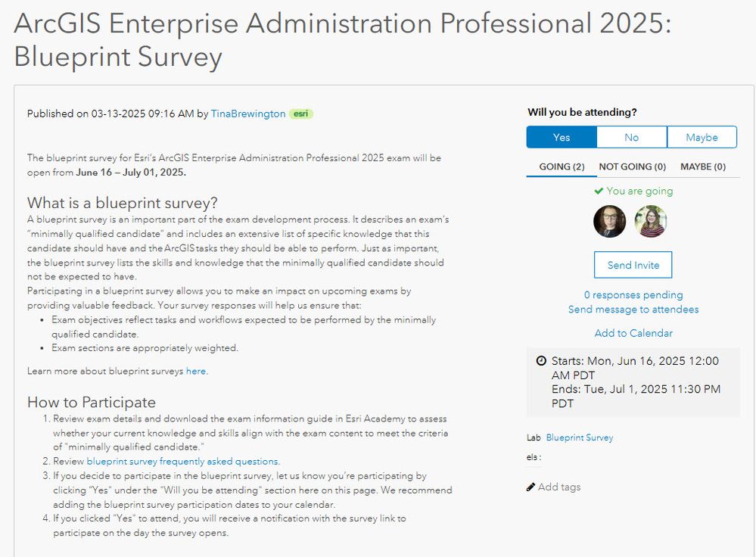
Task: Open TinaBrewington's author profile
Action: (248, 114)
